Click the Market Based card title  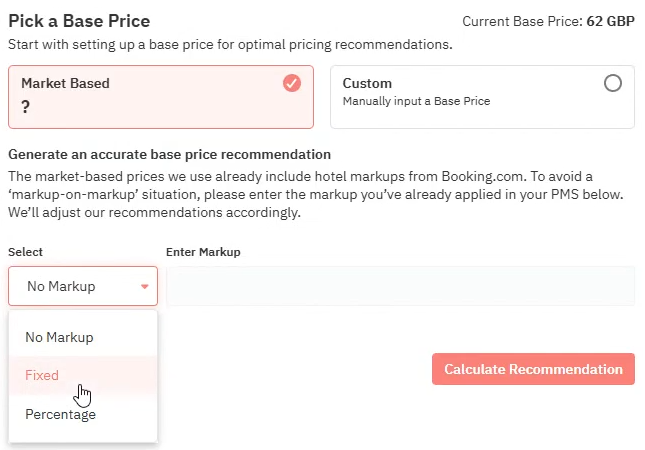pyautogui.click(x=65, y=83)
